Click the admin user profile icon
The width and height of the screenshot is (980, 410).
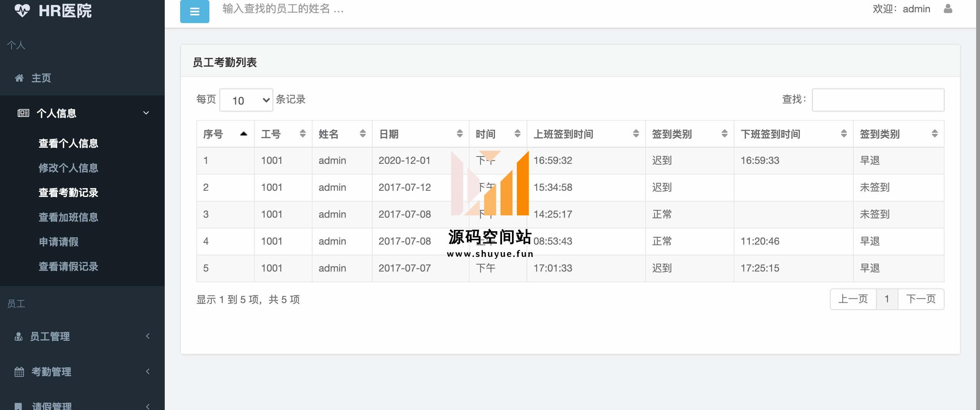click(948, 8)
